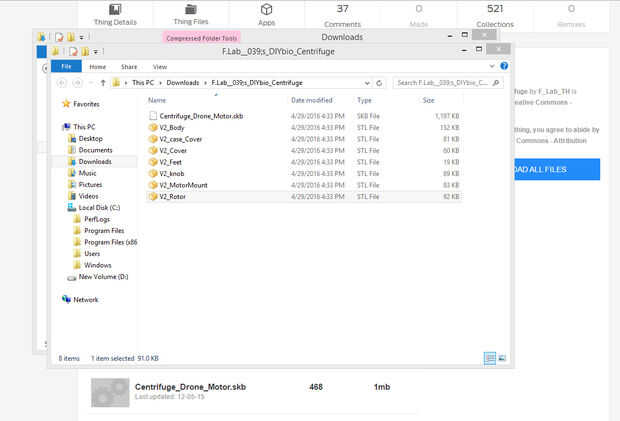The height and width of the screenshot is (421, 620).
Task: Open Thing Files tab on webpage
Action: point(191,15)
